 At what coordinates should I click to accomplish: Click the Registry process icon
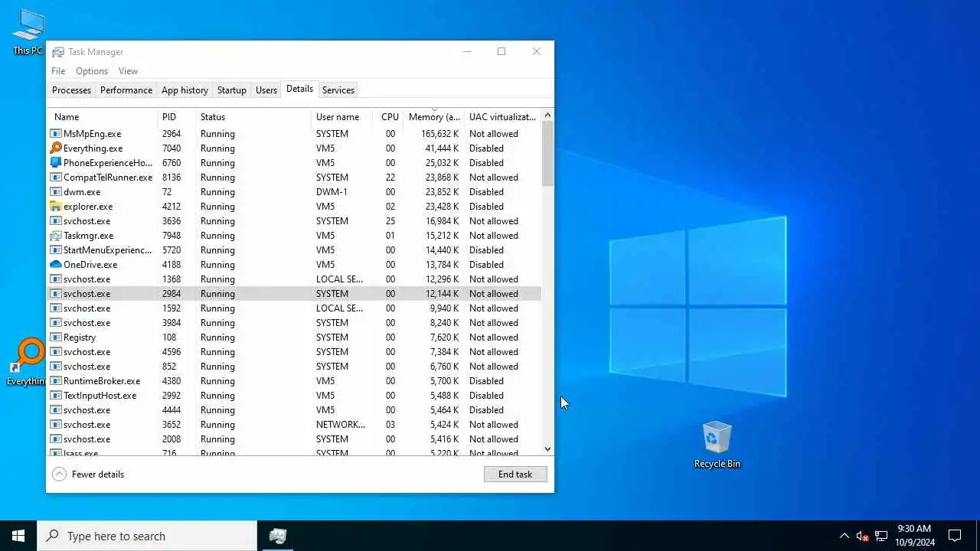[55, 337]
